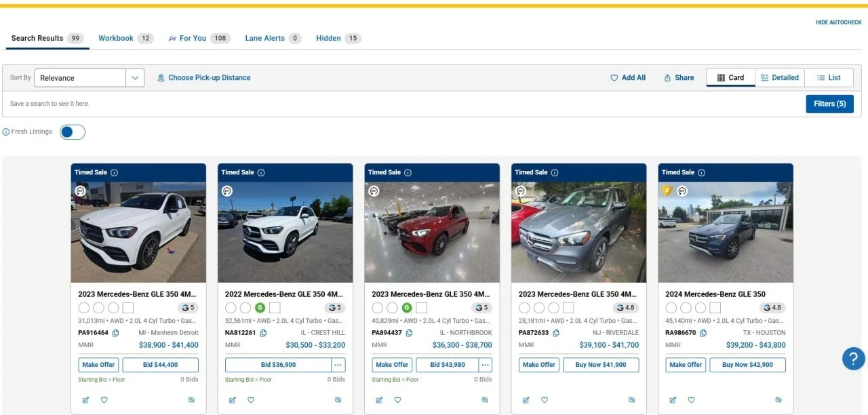Click the gold lightning badge on Houston card

click(x=668, y=191)
